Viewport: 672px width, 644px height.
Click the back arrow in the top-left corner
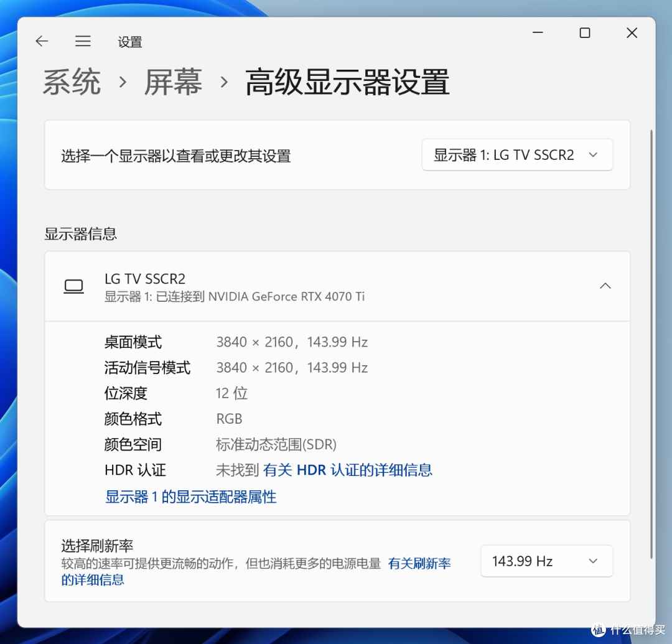coord(42,41)
